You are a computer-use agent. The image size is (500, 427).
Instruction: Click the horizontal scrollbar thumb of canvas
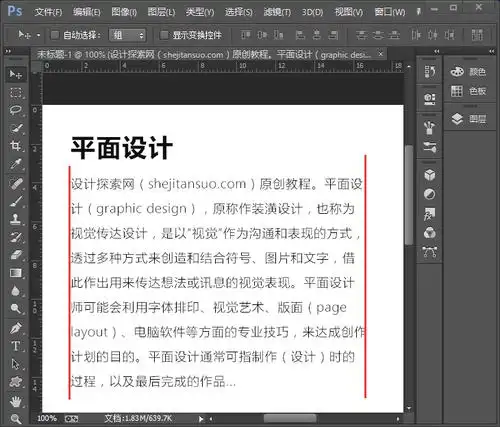pyautogui.click(x=290, y=418)
